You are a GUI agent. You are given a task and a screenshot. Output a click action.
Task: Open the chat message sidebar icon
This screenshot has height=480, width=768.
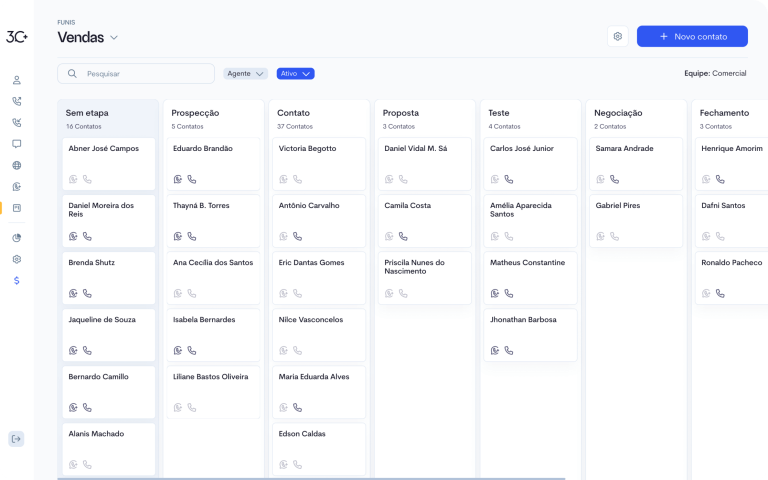point(17,144)
